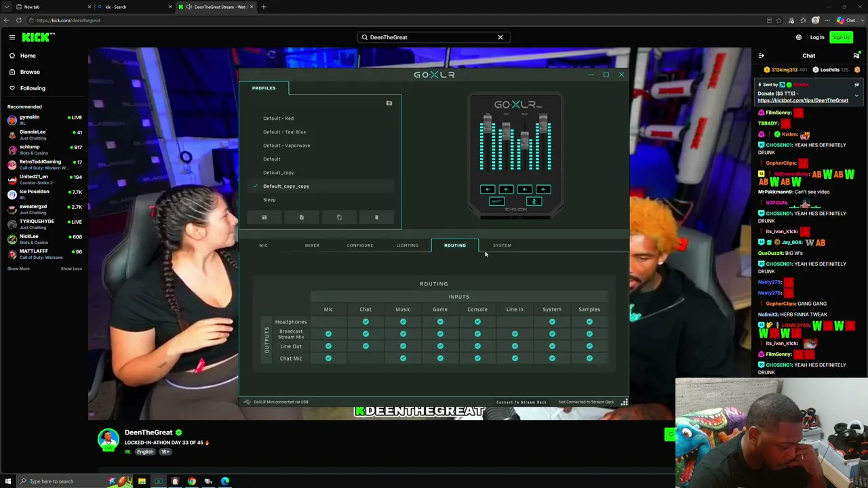Select the 'Default - Vaporwave' profile
This screenshot has width=868, height=488.
coord(287,146)
